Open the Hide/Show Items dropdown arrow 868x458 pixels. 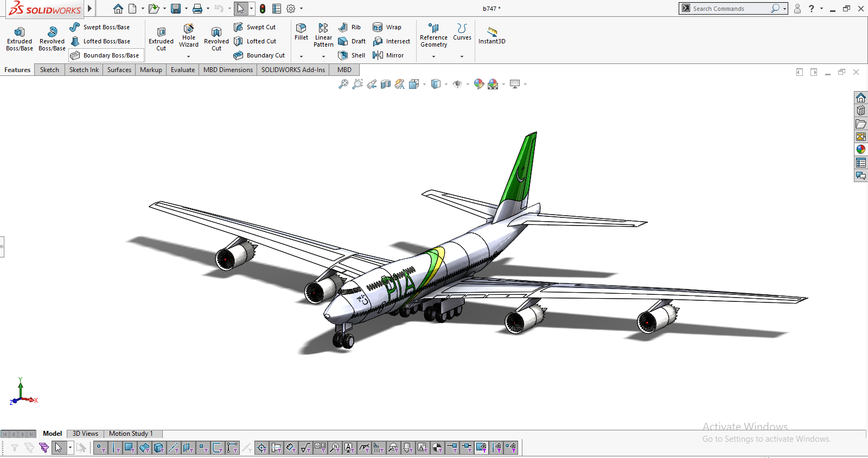[468, 84]
